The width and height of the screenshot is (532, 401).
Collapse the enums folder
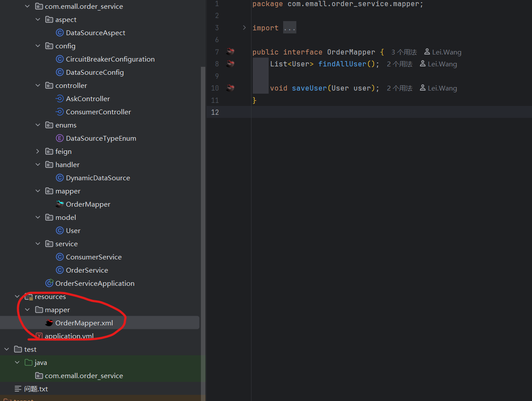(38, 125)
